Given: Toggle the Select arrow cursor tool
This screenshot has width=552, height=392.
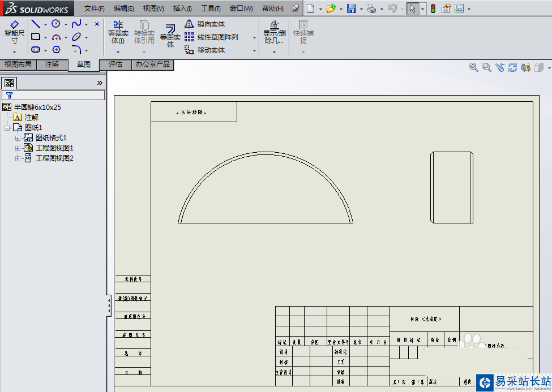Looking at the screenshot, I should pos(412,8).
